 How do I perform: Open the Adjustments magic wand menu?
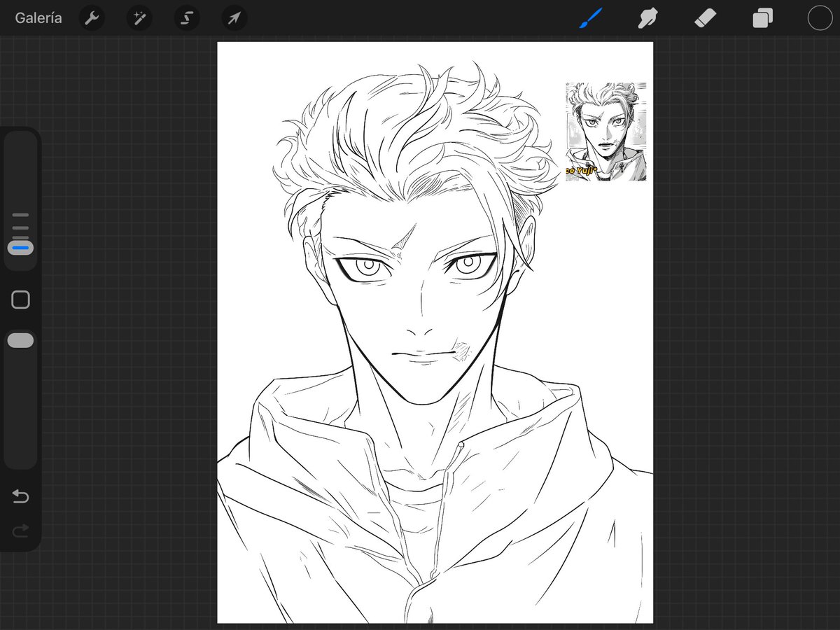tap(139, 18)
